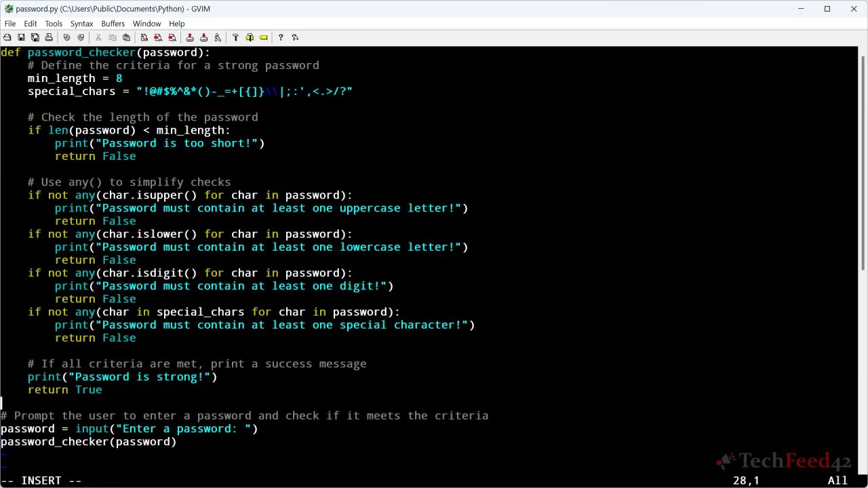The height and width of the screenshot is (488, 868).
Task: Open the Edit menu
Action: 31,24
